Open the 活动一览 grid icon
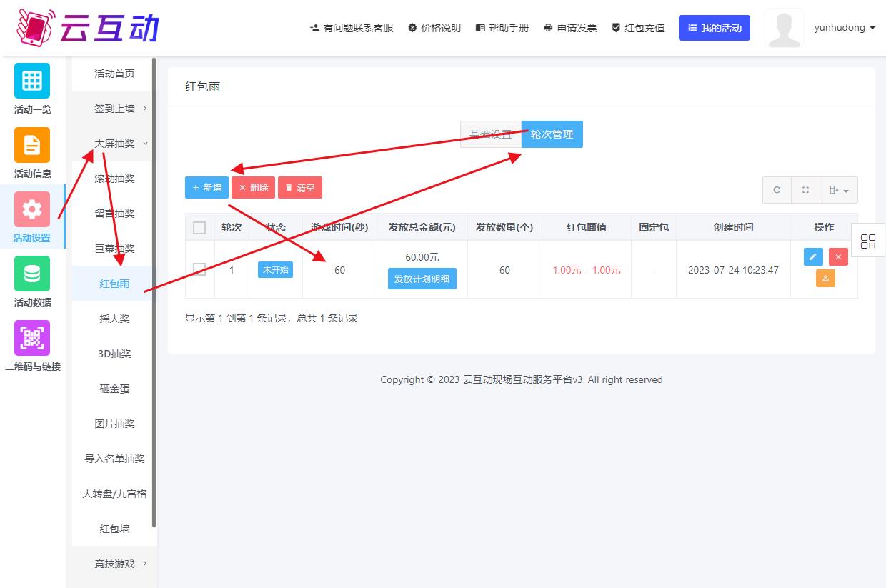The width and height of the screenshot is (886, 588). pyautogui.click(x=32, y=81)
